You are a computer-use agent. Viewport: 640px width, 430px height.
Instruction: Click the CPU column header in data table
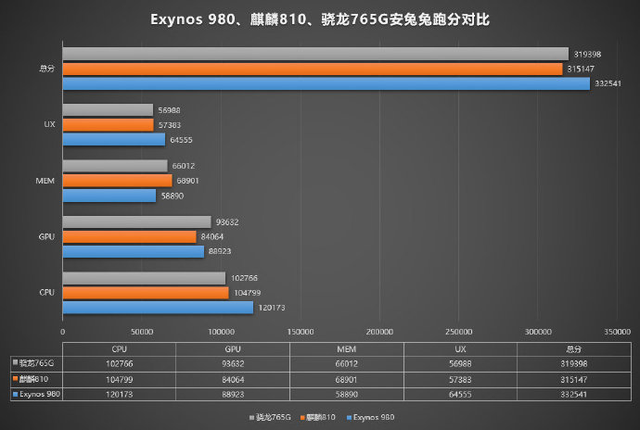pos(119,349)
